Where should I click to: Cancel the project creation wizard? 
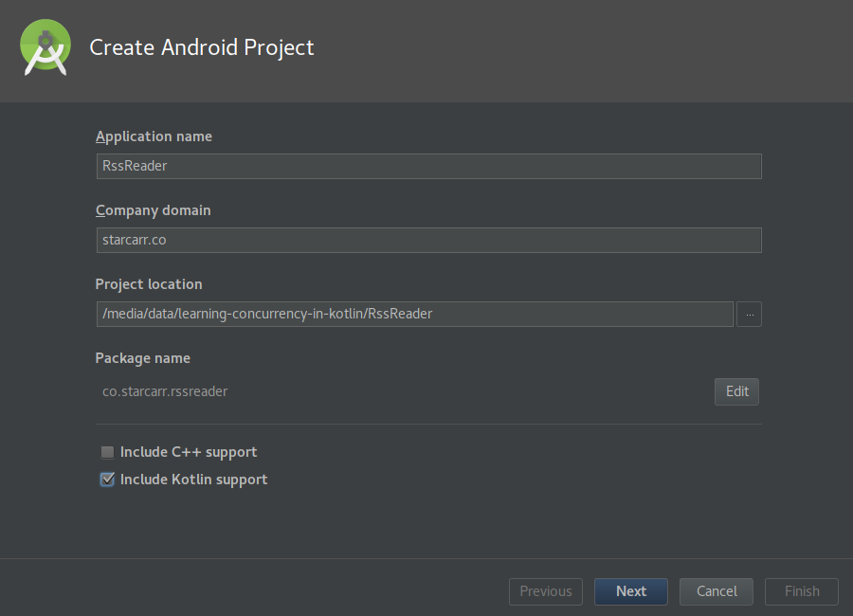(x=717, y=591)
